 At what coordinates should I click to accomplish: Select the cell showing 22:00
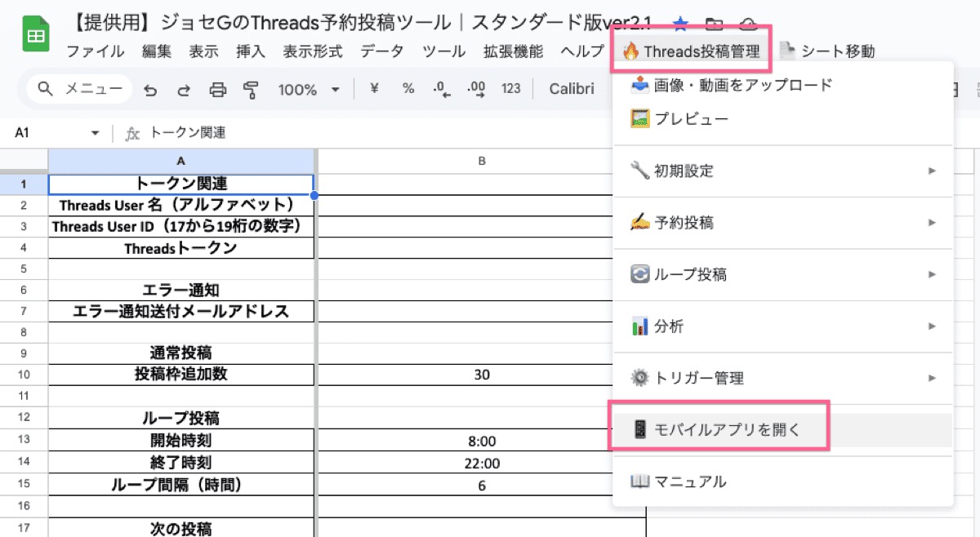pos(482,463)
